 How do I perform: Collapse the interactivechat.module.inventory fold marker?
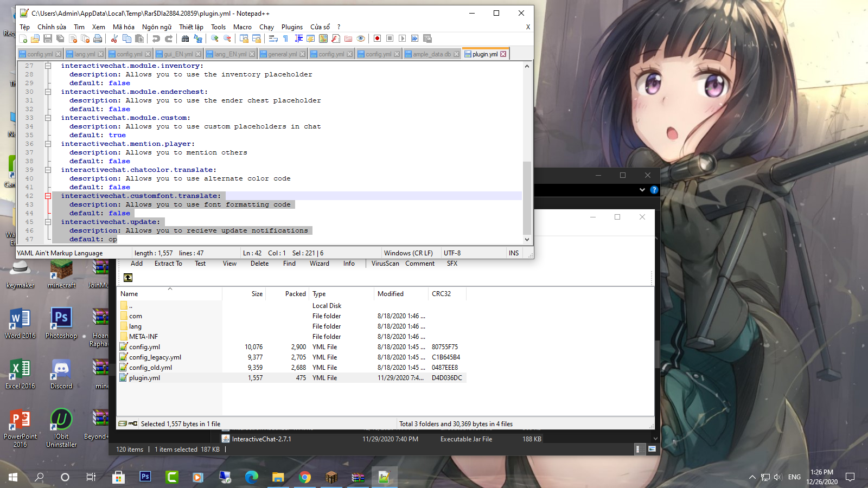coord(48,66)
